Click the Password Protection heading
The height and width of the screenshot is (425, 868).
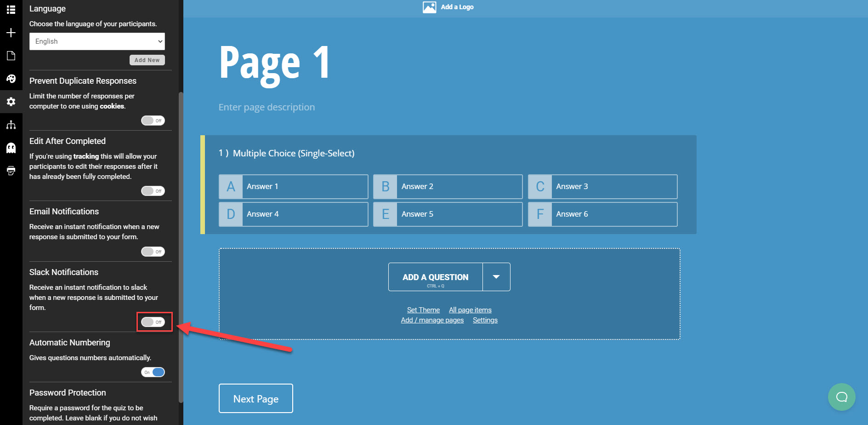pyautogui.click(x=68, y=393)
